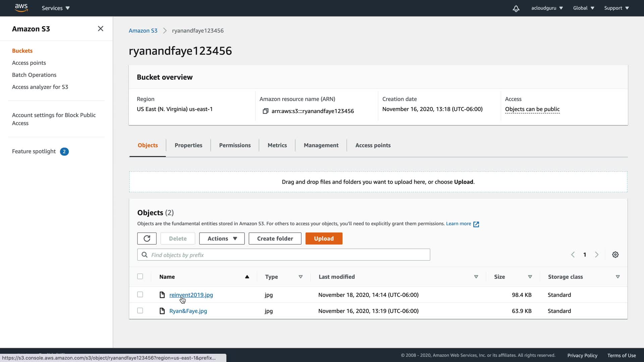Copy the bucket ARN with the copy icon
Screen dimensions: 644x362
tap(265, 111)
